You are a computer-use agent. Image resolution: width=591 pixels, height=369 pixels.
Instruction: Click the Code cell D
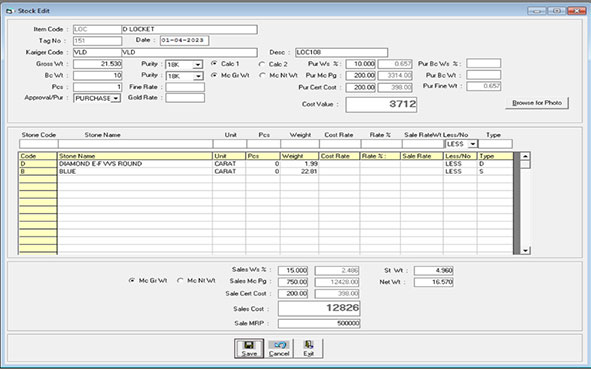[x=38, y=164]
